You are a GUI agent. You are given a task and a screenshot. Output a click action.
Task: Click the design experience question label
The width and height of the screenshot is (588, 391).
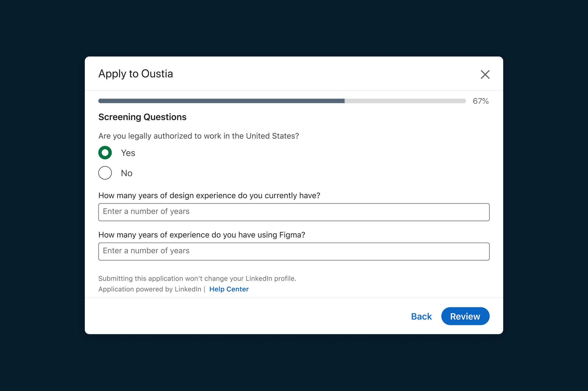(209, 195)
